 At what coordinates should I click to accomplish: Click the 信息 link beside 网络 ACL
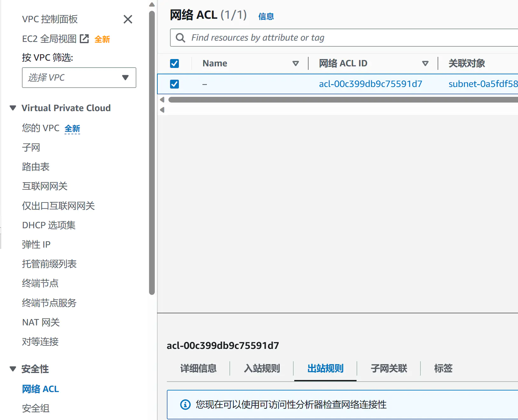click(x=266, y=17)
